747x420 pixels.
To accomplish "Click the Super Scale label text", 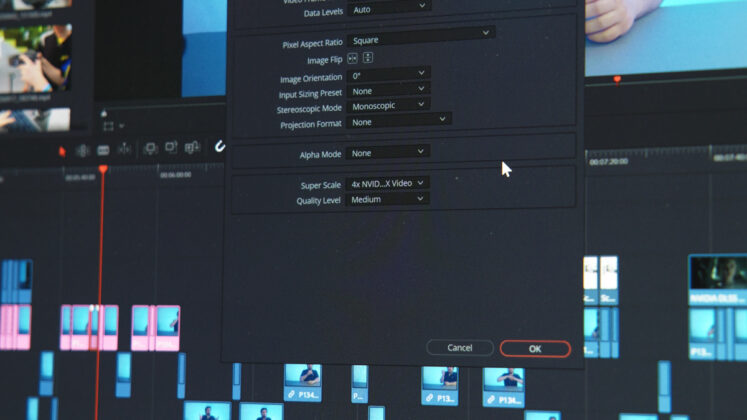I will (x=321, y=185).
